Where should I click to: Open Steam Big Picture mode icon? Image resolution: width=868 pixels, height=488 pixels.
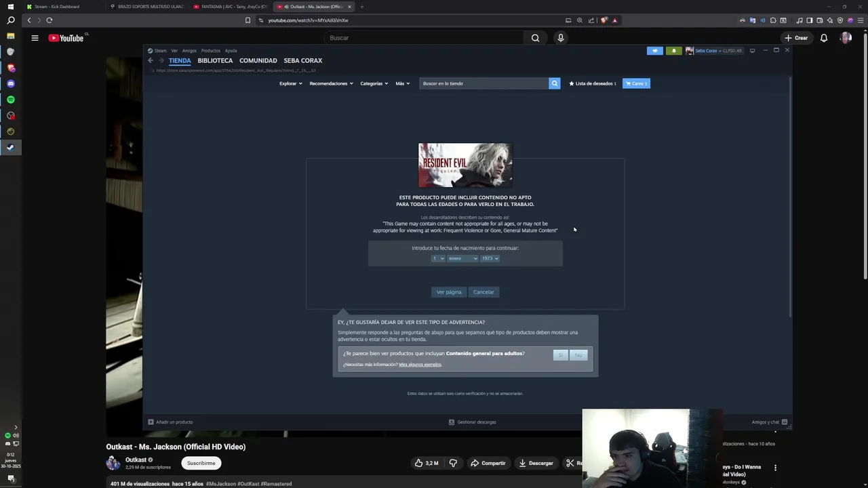point(752,51)
